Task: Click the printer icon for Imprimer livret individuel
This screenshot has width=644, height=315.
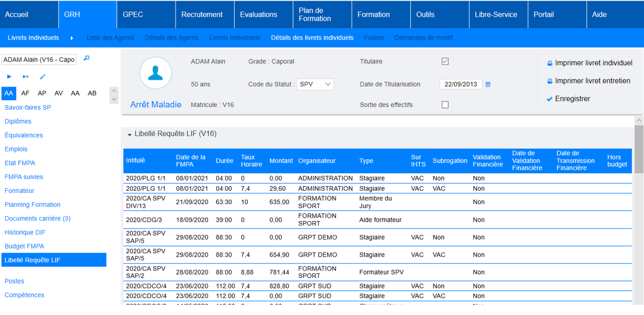Action: (x=550, y=64)
